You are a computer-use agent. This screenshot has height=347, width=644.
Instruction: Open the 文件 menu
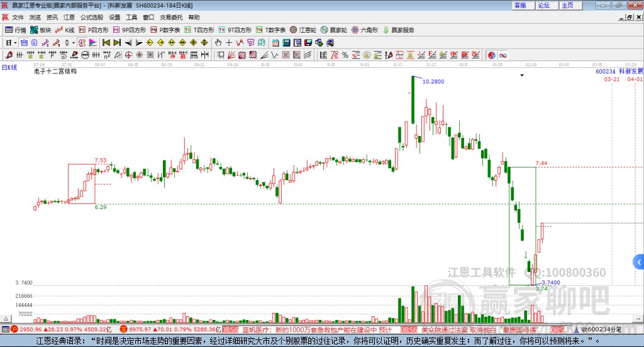(x=18, y=17)
